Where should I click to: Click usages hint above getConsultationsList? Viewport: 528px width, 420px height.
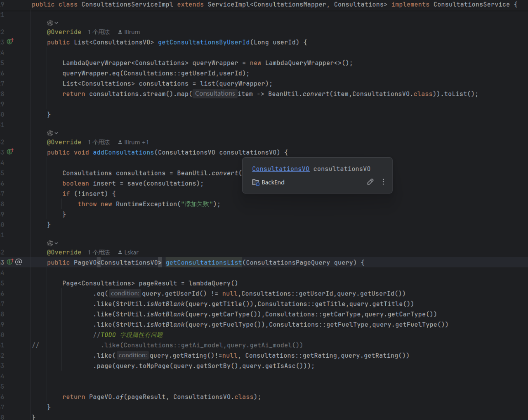click(99, 252)
